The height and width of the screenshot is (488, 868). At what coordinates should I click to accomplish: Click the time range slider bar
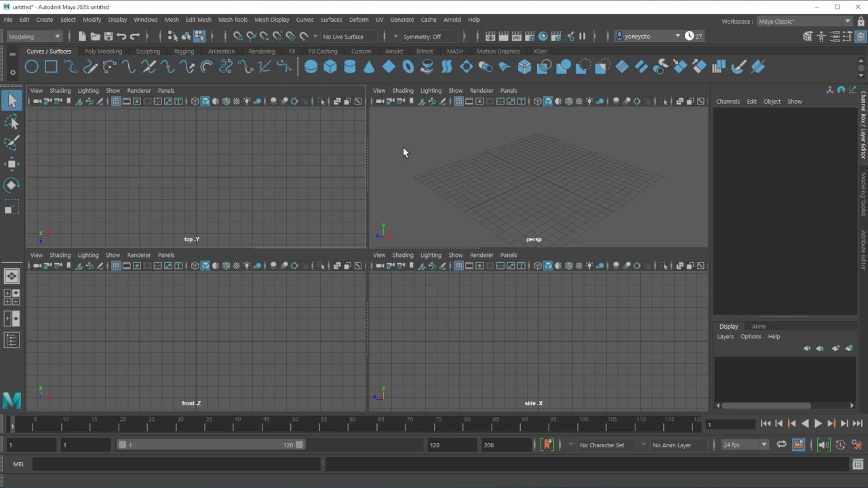(211, 445)
